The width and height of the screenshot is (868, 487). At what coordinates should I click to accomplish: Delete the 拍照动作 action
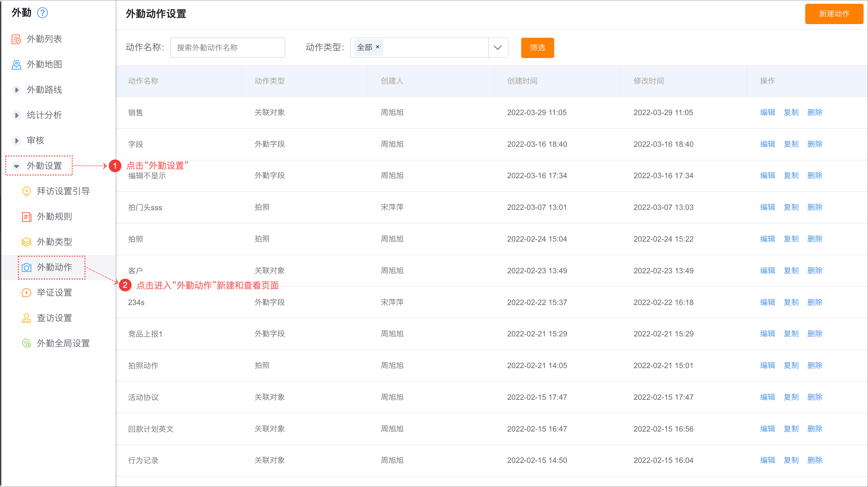pos(814,365)
